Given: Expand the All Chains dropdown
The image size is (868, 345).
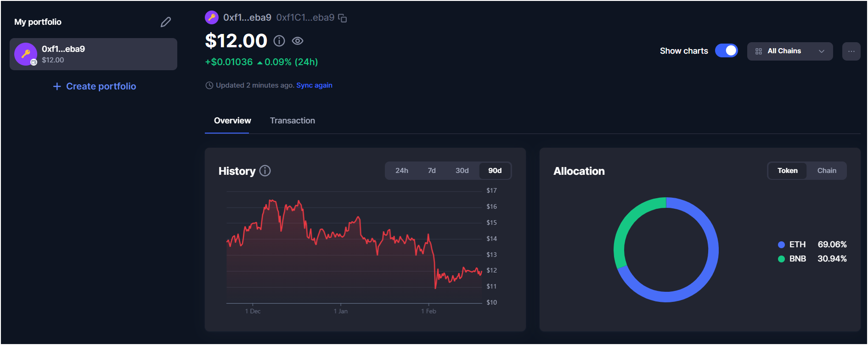Looking at the screenshot, I should click(x=822, y=51).
